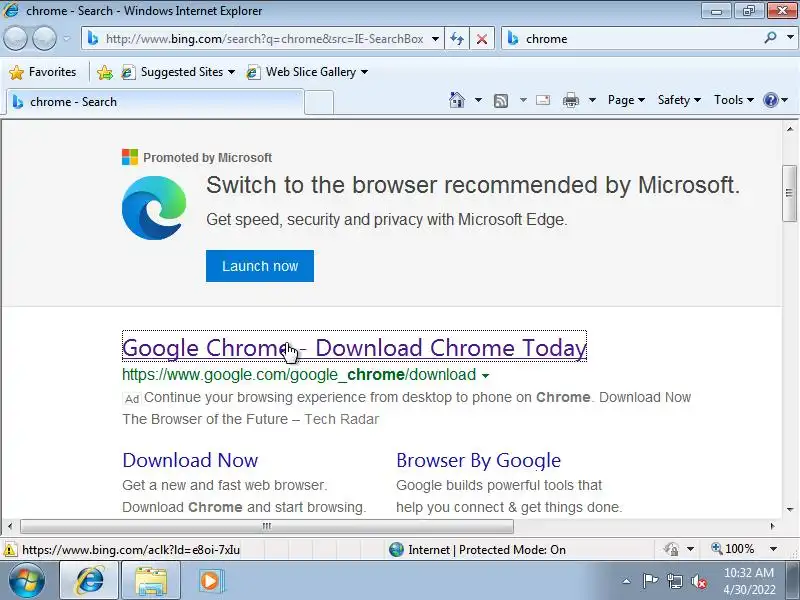Click the vertical scrollbar thumb
Screen dimensions: 800x600
click(790, 193)
